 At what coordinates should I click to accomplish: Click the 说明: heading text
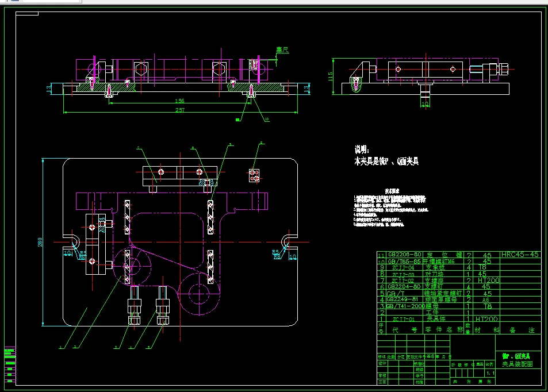click(362, 149)
